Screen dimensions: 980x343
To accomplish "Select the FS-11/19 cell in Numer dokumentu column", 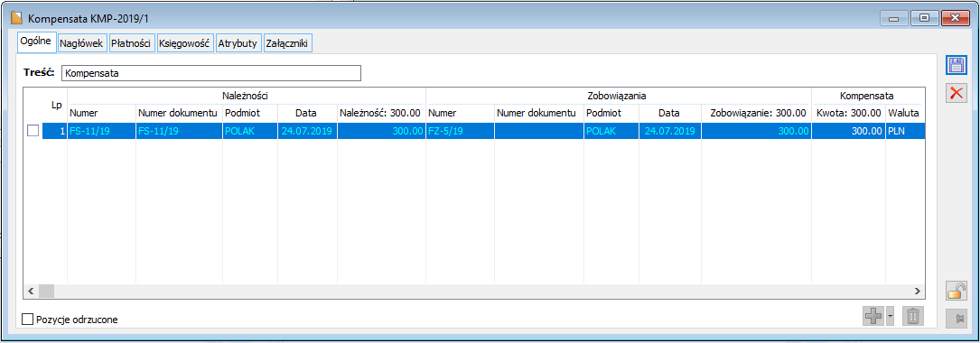I will [180, 131].
